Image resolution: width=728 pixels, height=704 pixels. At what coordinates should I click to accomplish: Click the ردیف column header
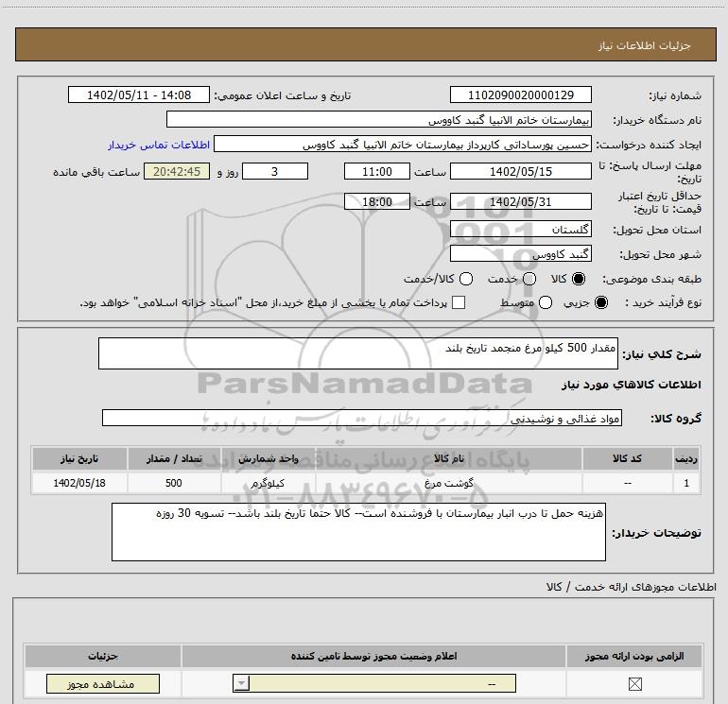(686, 458)
